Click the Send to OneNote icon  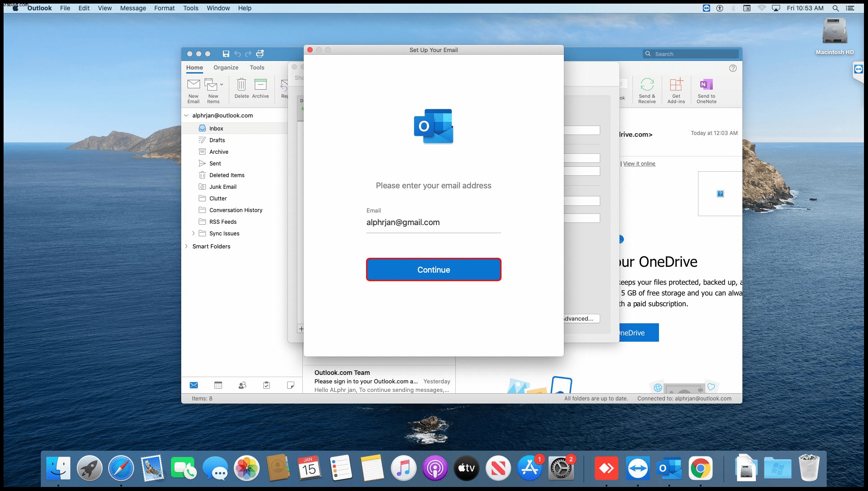[x=707, y=91]
